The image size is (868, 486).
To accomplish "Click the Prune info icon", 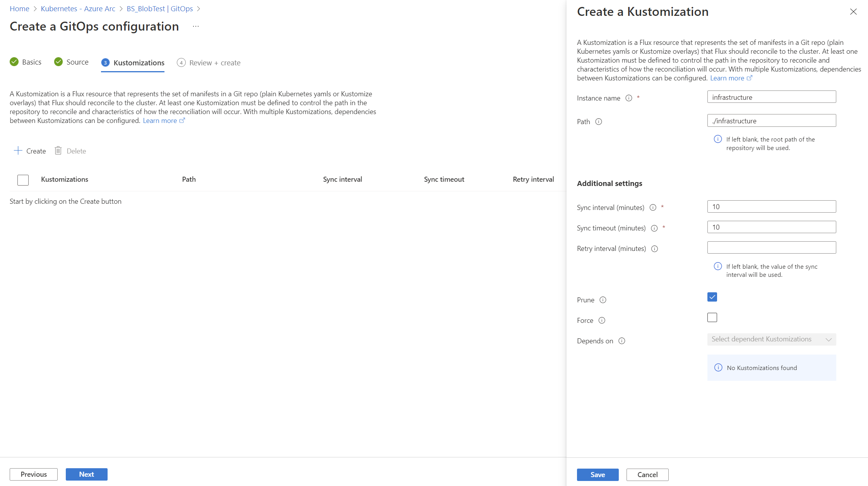I will (603, 300).
